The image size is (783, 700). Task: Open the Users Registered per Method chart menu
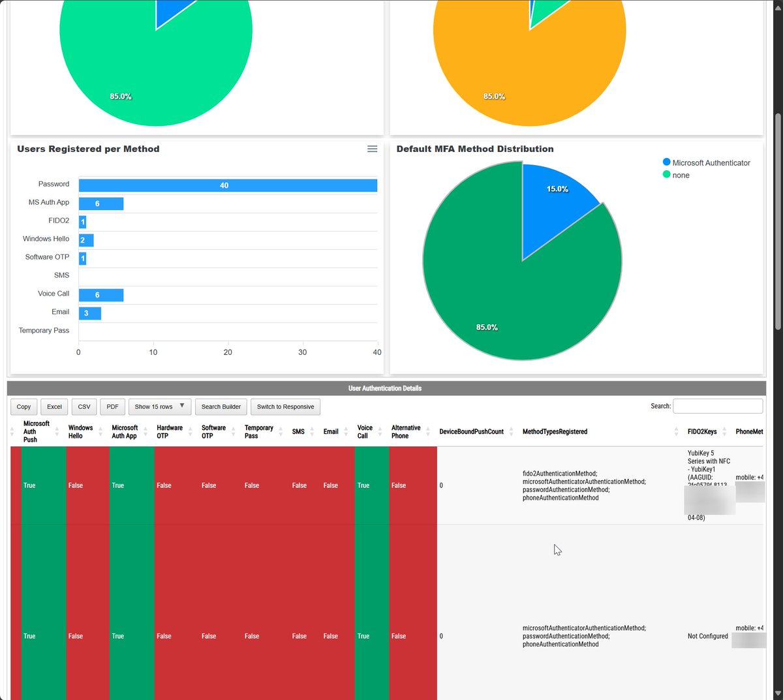(x=372, y=149)
